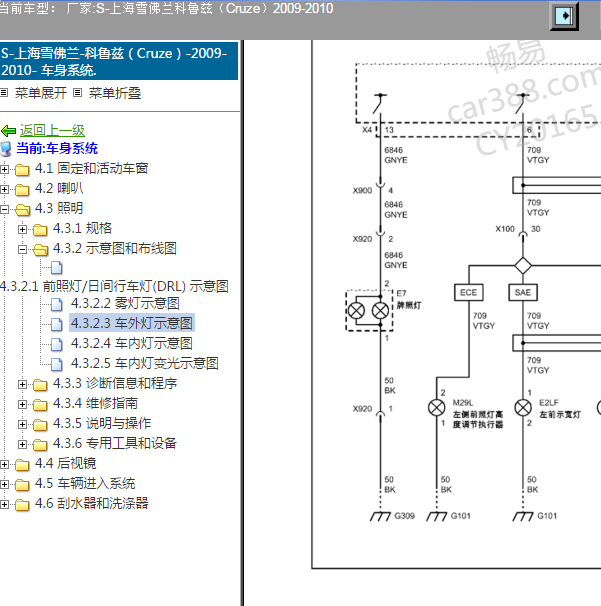The image size is (601, 606).
Task: Open 4.3.3 诊断信息和程序 item
Action: click(x=115, y=383)
